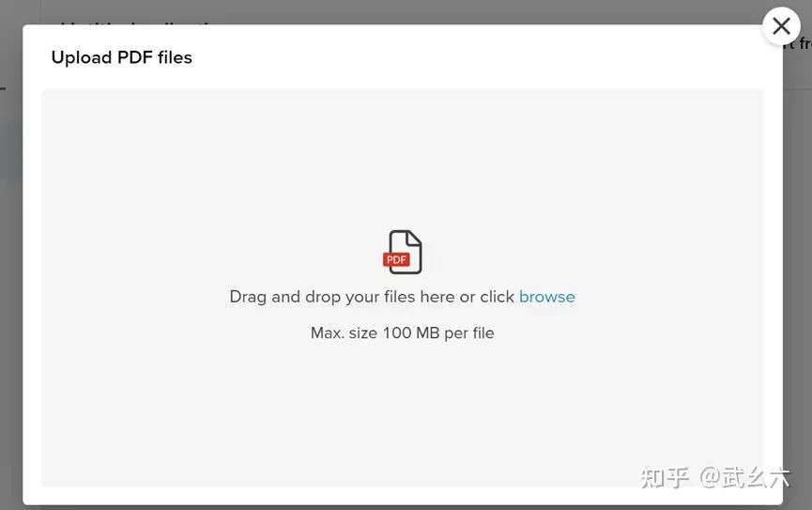The image size is (812, 510).
Task: Click white dialog margin below drop zone
Action: click(x=403, y=496)
